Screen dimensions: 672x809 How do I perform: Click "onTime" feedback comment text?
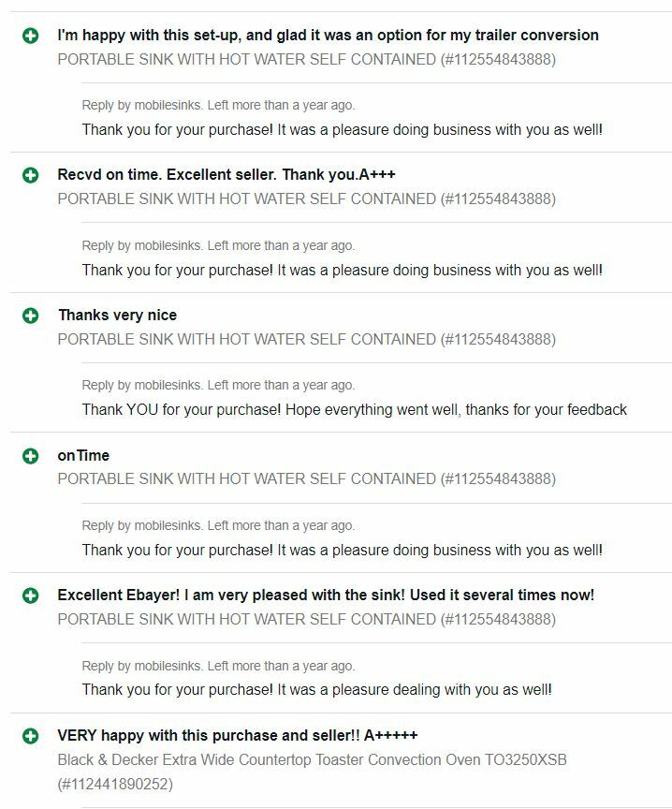[x=83, y=455]
